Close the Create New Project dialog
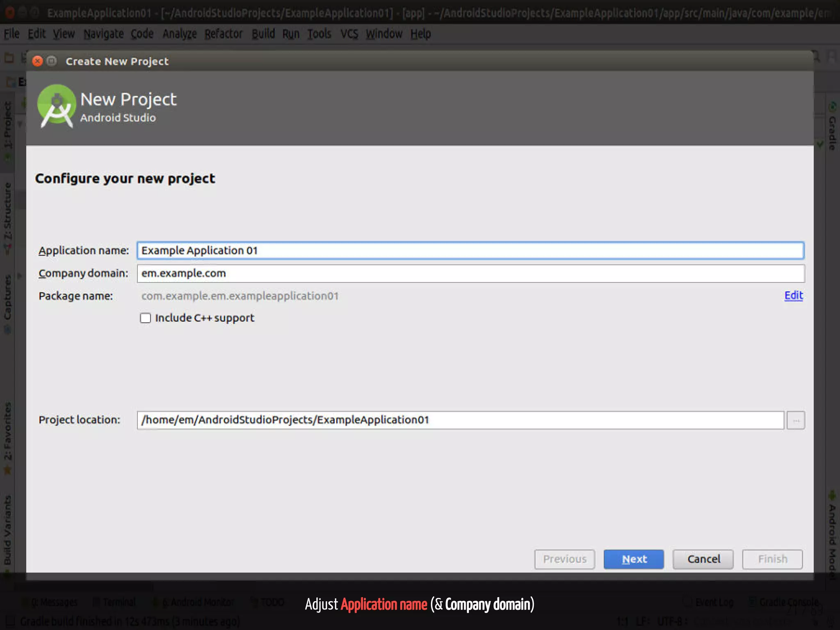840x630 pixels. coord(37,61)
